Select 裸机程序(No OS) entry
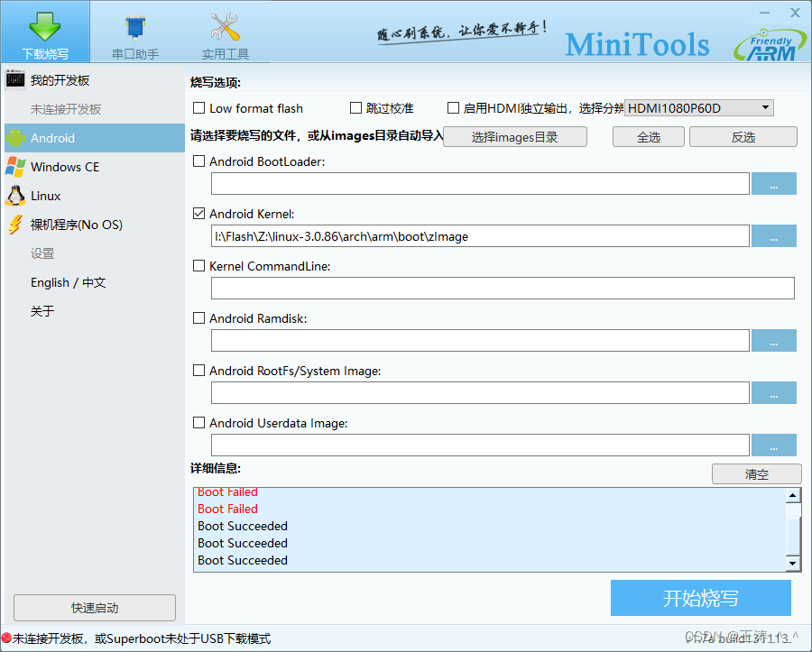Viewport: 812px width, 652px height. (95, 225)
